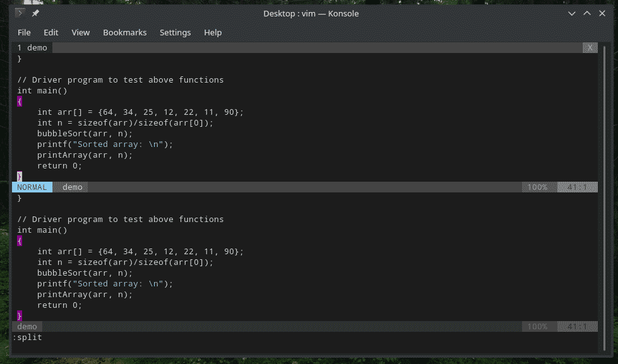Click the 'return 0;' line in bottom split

coord(59,305)
